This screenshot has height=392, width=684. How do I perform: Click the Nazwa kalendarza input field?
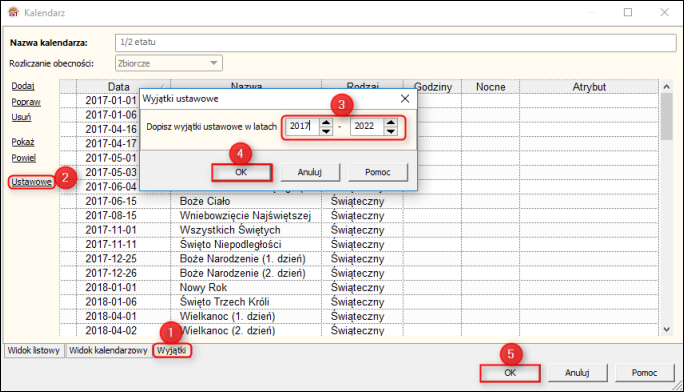click(395, 42)
